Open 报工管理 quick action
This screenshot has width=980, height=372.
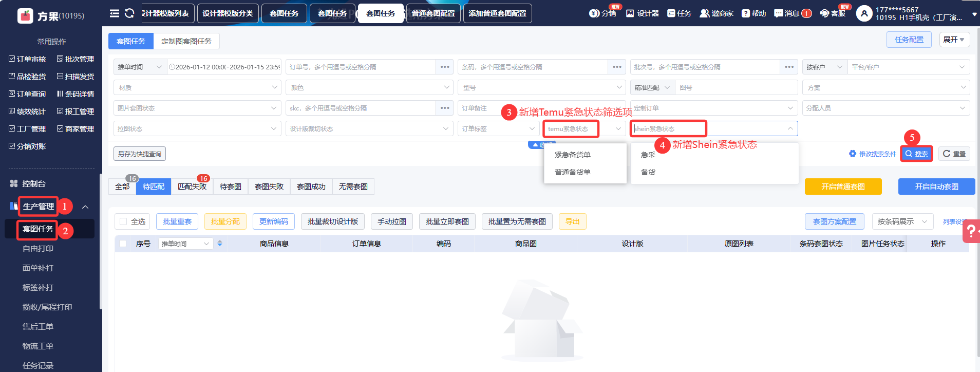pos(75,111)
